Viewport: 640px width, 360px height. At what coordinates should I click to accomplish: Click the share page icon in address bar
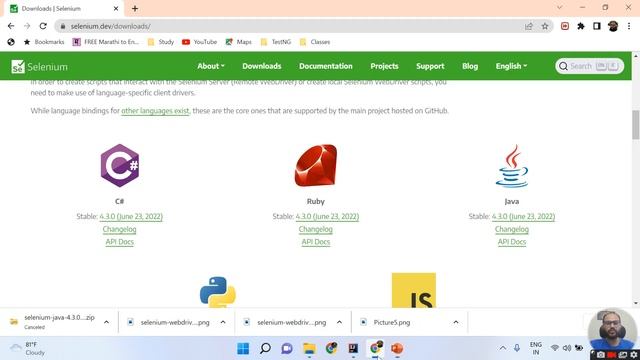click(529, 26)
